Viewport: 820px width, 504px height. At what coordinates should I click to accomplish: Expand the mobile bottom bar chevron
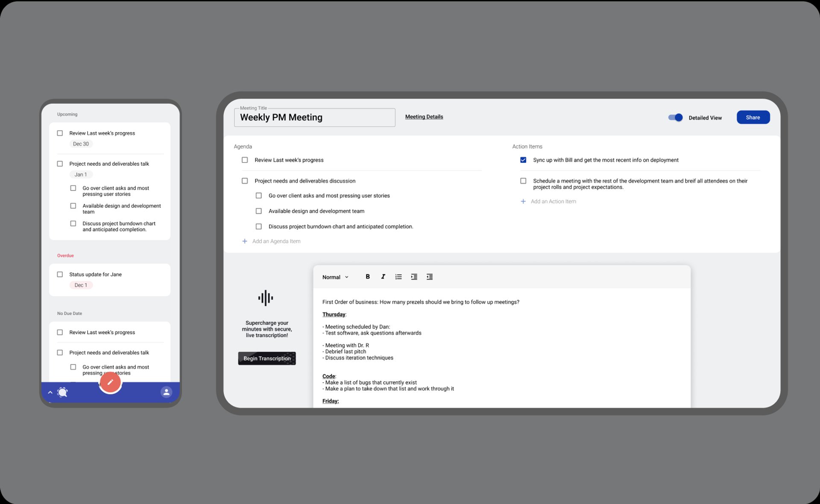[x=50, y=392]
